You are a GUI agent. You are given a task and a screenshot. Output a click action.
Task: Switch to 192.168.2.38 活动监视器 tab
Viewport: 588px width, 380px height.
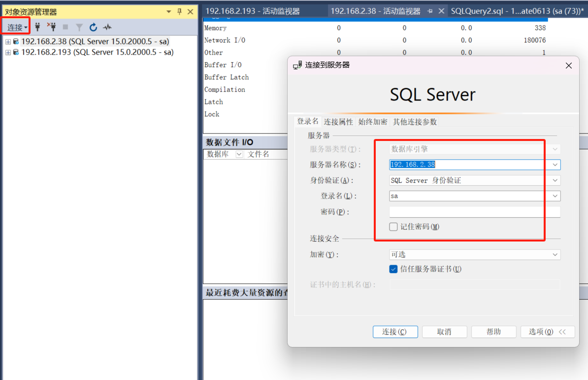pos(375,11)
